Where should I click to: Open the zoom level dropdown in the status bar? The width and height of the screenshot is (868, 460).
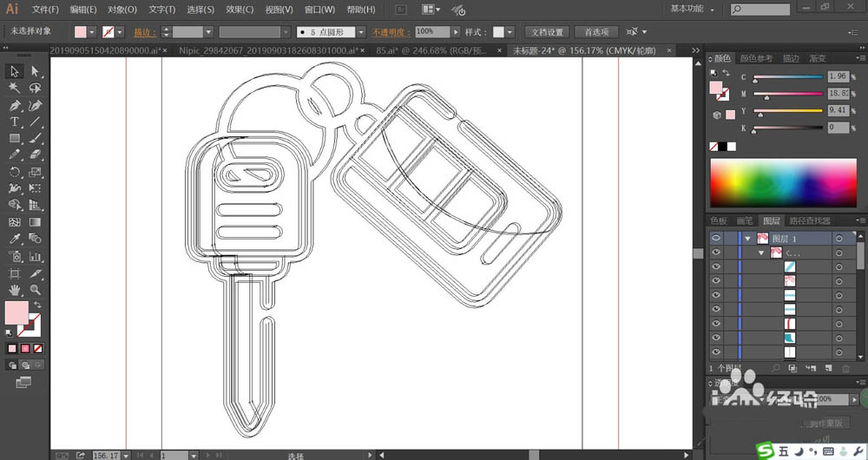click(126, 455)
